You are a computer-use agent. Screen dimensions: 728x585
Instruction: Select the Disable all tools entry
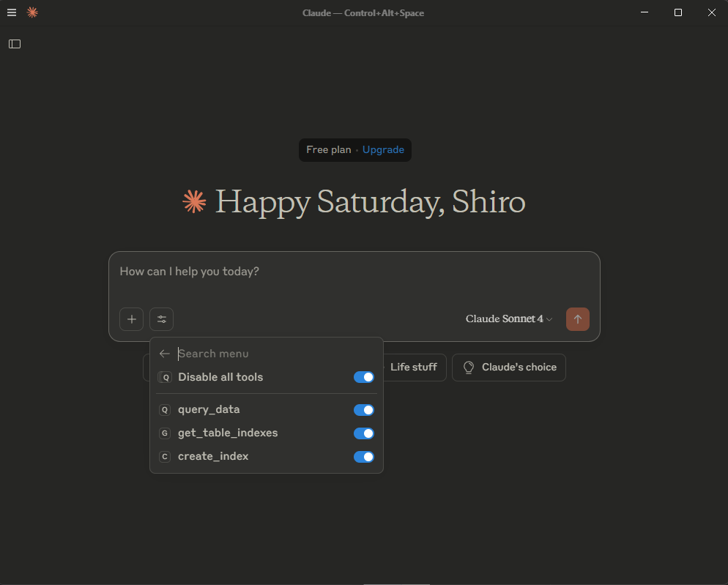pyautogui.click(x=267, y=377)
